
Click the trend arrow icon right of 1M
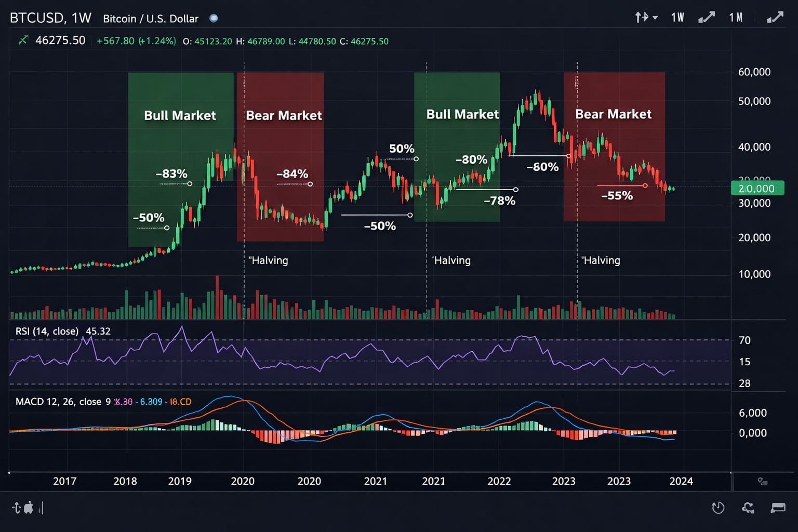(775, 18)
